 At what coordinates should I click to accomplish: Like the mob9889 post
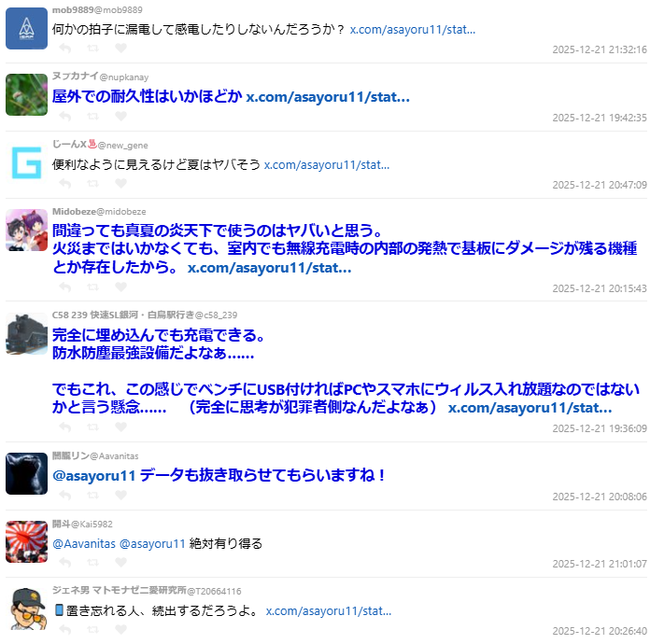(120, 49)
